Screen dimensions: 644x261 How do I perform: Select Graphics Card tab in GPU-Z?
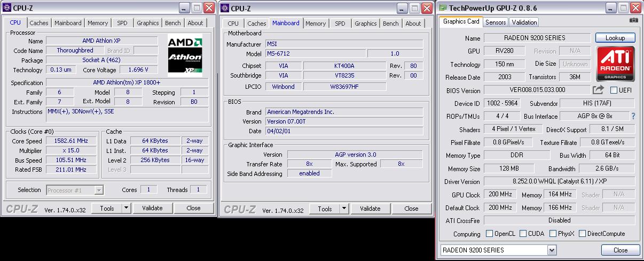[x=461, y=21]
